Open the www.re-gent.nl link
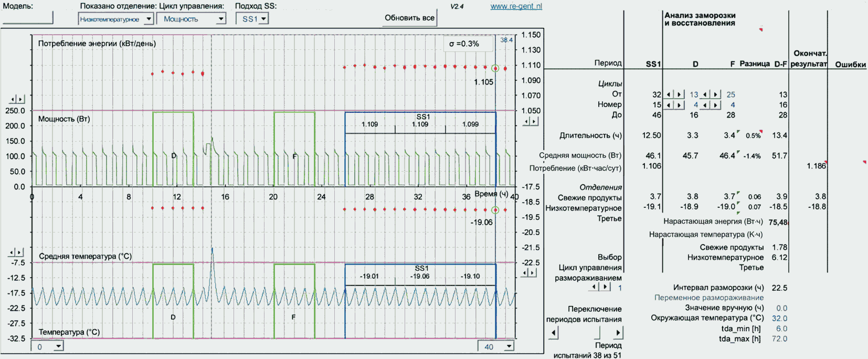 pos(516,6)
